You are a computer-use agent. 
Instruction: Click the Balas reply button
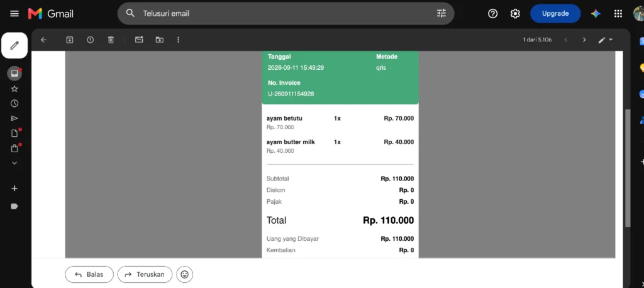[x=89, y=274]
